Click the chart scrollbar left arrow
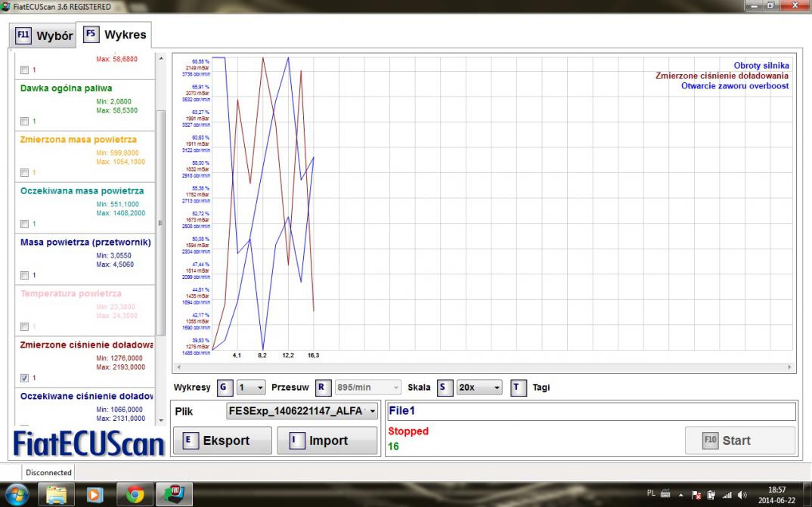 [178, 366]
